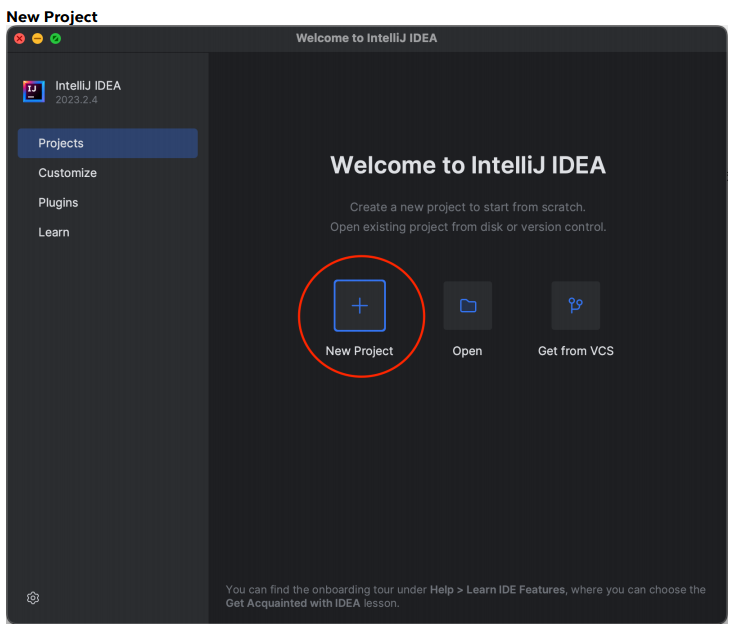The width and height of the screenshot is (738, 630).
Task: Click the "Get Acquainted with IDEA" text
Action: click(x=293, y=603)
